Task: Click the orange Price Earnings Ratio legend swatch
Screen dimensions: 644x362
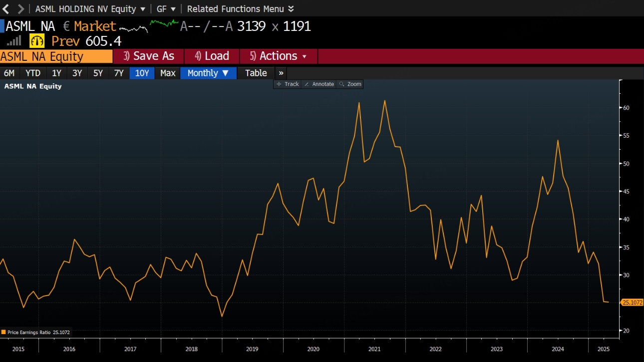Action: [x=3, y=332]
